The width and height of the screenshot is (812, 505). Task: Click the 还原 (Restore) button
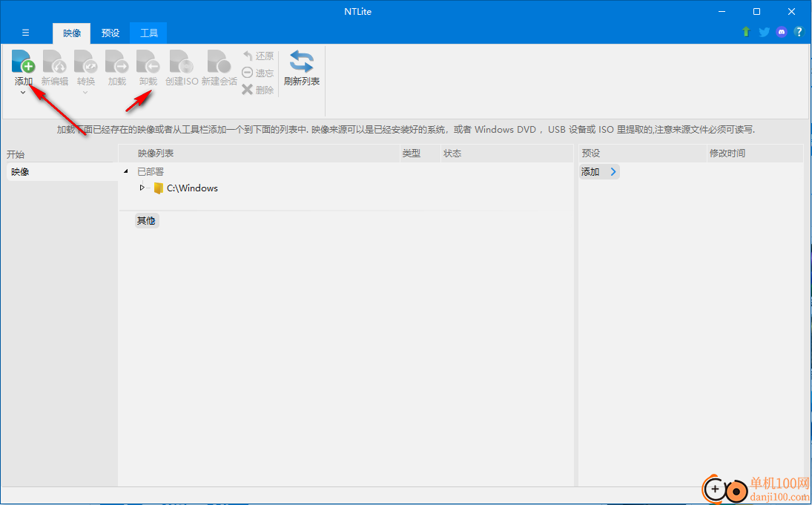(258, 56)
